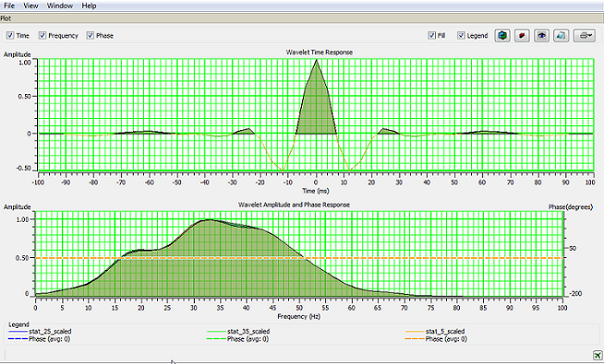Click the blue sheet toolbar icon
The width and height of the screenshot is (604, 364).
click(561, 35)
